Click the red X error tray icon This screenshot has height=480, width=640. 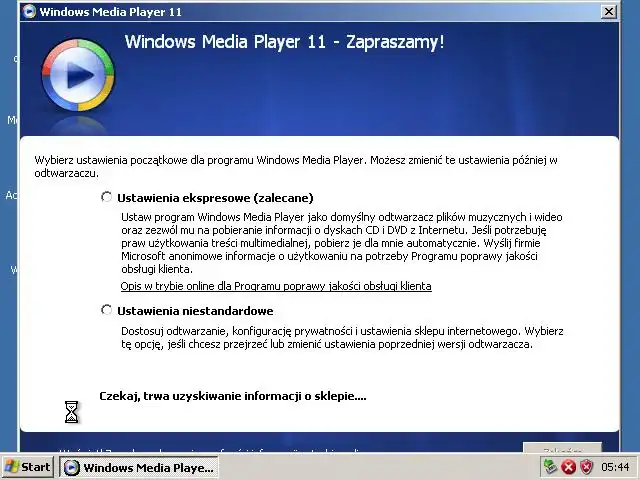pyautogui.click(x=568, y=467)
